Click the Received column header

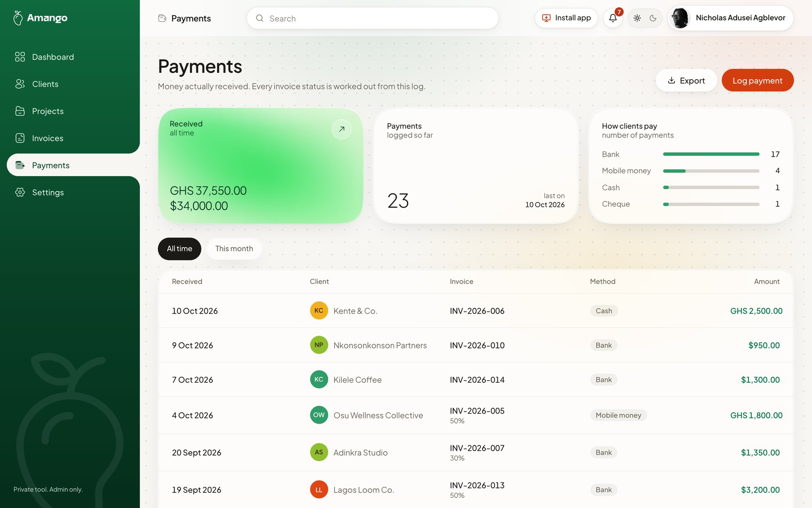click(187, 282)
